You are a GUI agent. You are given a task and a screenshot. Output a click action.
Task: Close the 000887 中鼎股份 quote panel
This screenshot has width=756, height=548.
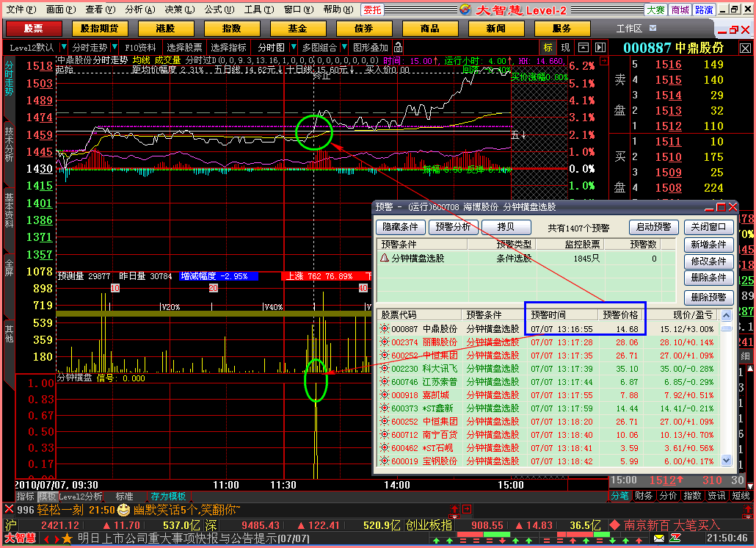coord(746,48)
